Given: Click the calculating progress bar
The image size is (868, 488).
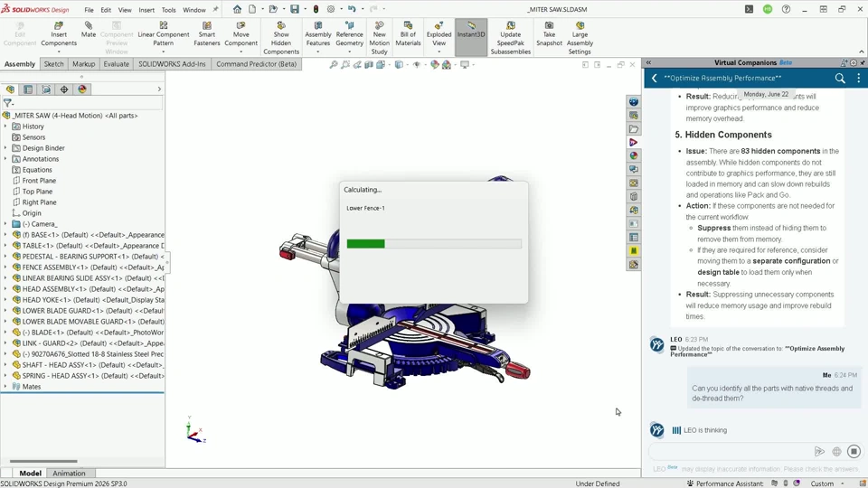Looking at the screenshot, I should (x=434, y=243).
